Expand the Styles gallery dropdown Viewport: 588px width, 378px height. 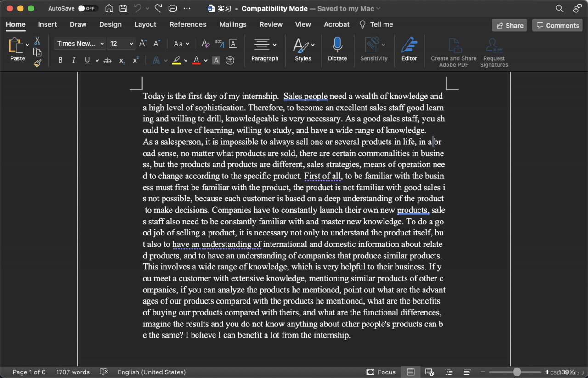(313, 45)
